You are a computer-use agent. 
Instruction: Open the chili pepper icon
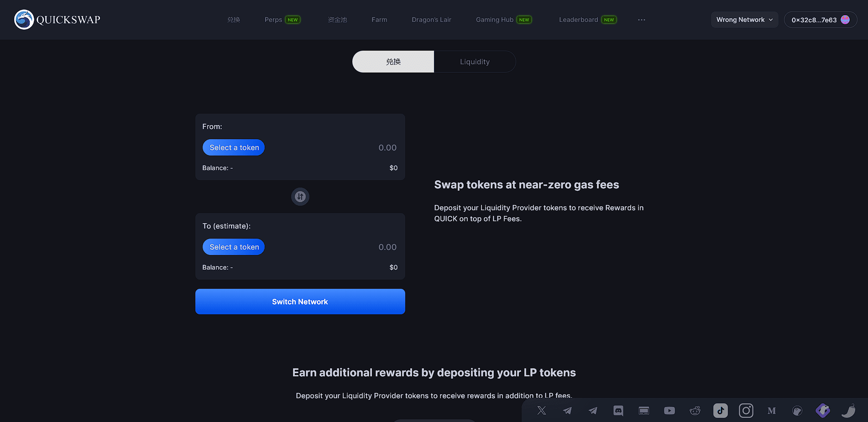coord(848,411)
